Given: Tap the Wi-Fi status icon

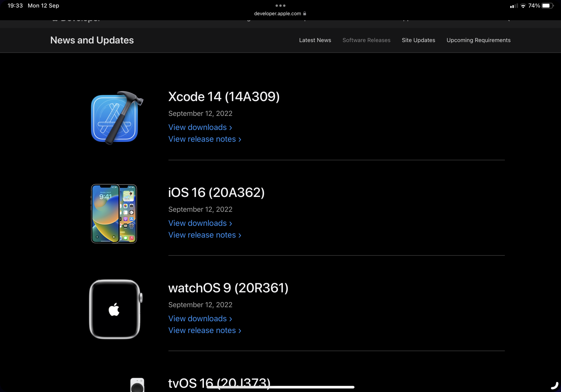Looking at the screenshot, I should [x=523, y=6].
